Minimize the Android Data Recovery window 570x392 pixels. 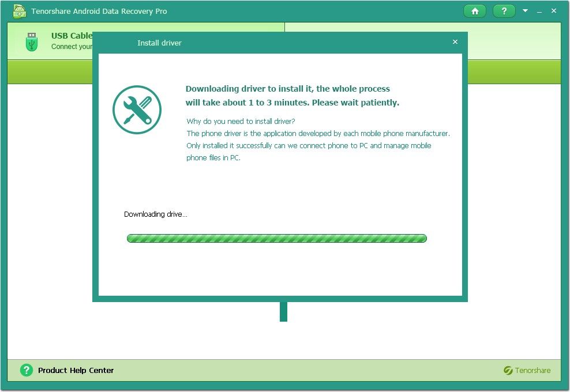pos(539,12)
